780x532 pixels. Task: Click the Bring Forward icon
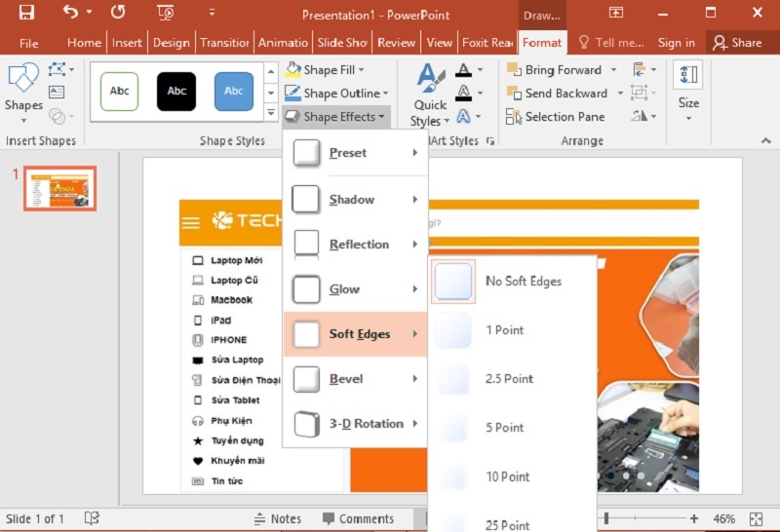[x=514, y=70]
